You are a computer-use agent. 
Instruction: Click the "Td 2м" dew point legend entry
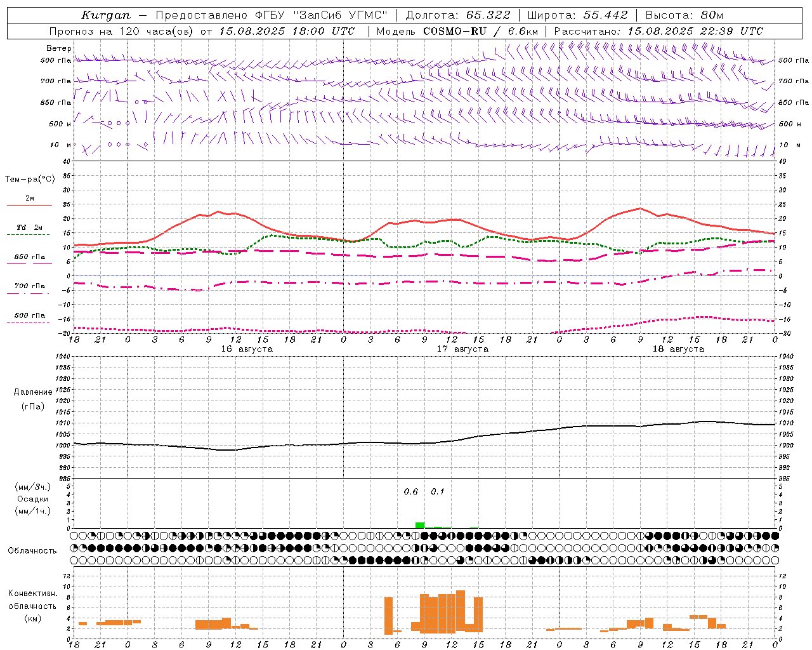click(x=30, y=227)
